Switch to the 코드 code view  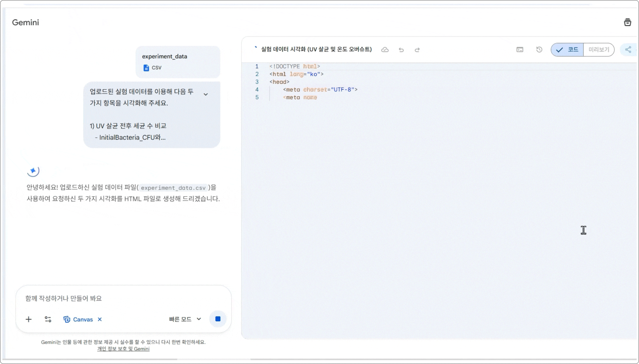point(567,50)
